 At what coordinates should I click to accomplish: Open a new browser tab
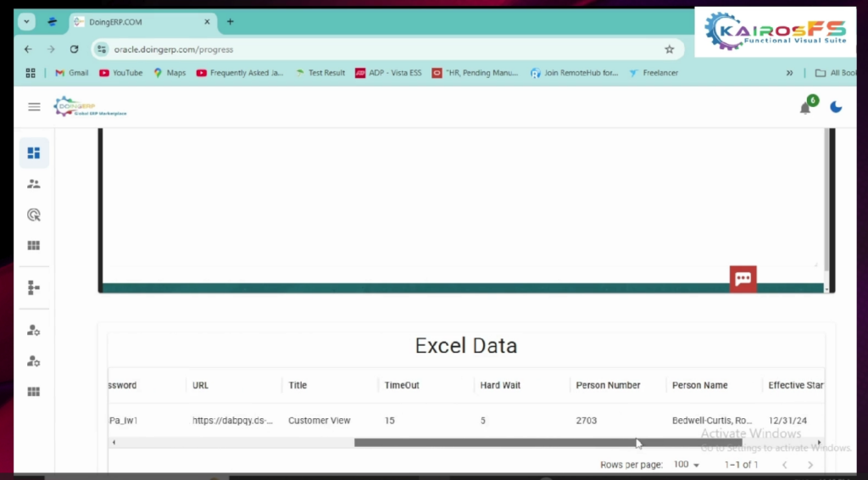tap(230, 22)
